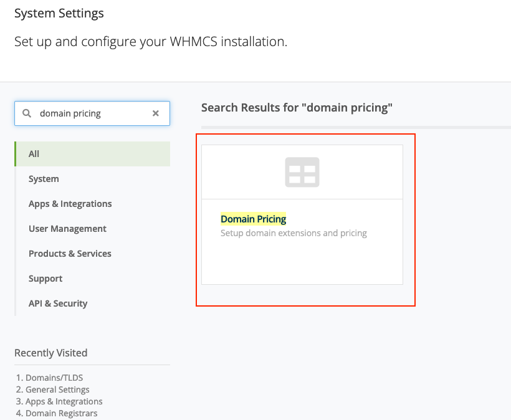Screen dimensions: 511x420
Task: Click the Recently Visited heading
Action: tap(51, 353)
